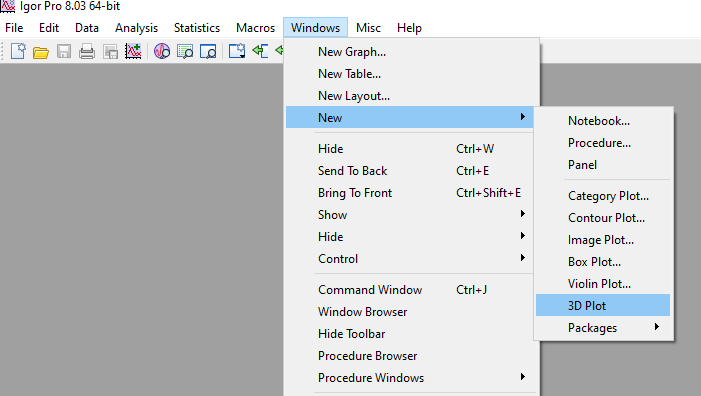Open the Macros menu
Viewport: 701px width, 396px height.
click(255, 28)
